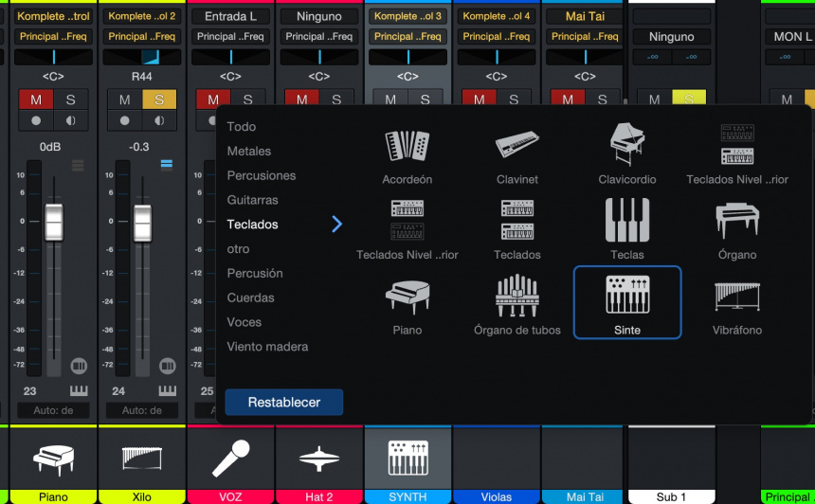
Task: Open Komplete ..trol input selector
Action: 53,16
